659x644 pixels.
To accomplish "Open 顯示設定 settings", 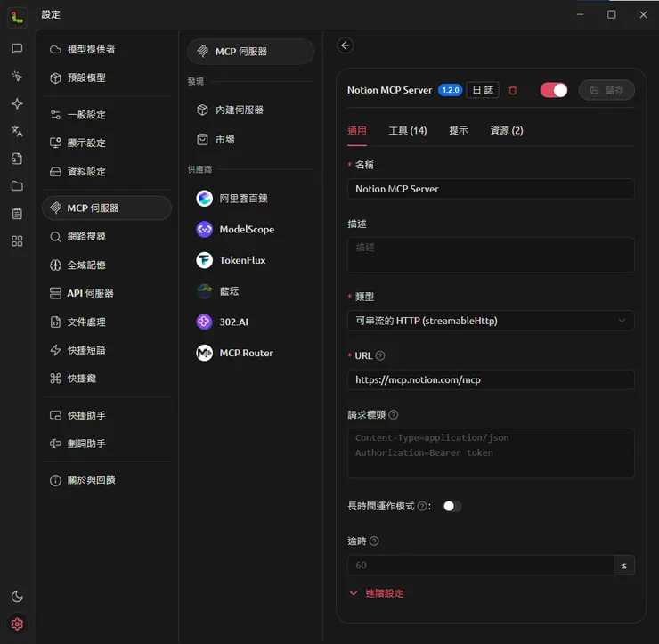I will (107, 143).
